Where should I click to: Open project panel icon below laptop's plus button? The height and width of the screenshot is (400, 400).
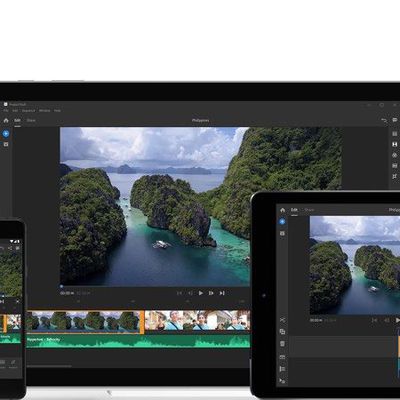(x=6, y=144)
